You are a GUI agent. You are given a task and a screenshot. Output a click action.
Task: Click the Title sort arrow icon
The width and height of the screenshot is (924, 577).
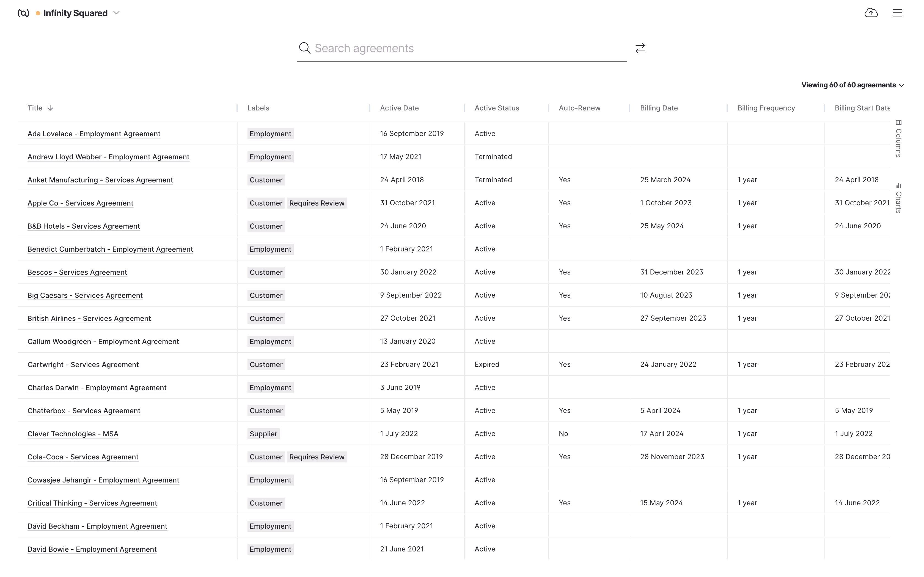(x=50, y=108)
